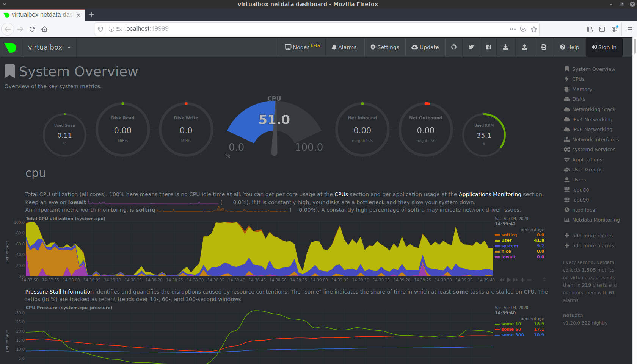Open the GitHub icon link
The width and height of the screenshot is (637, 364).
coord(454,47)
